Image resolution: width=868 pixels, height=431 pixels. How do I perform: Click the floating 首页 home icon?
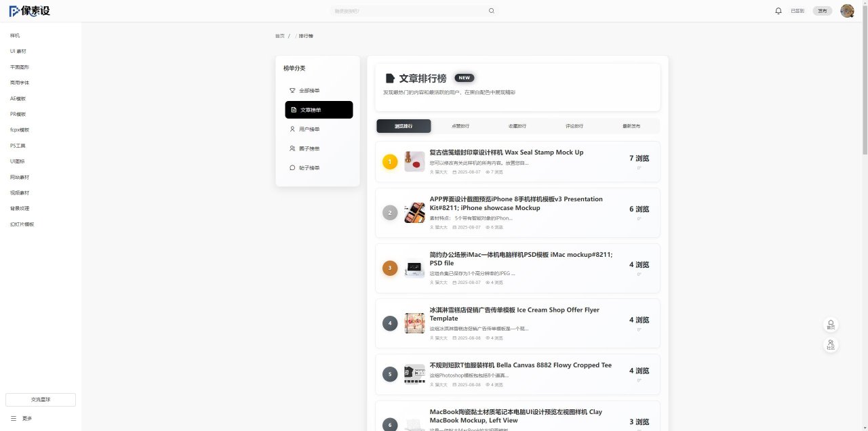pos(831,325)
